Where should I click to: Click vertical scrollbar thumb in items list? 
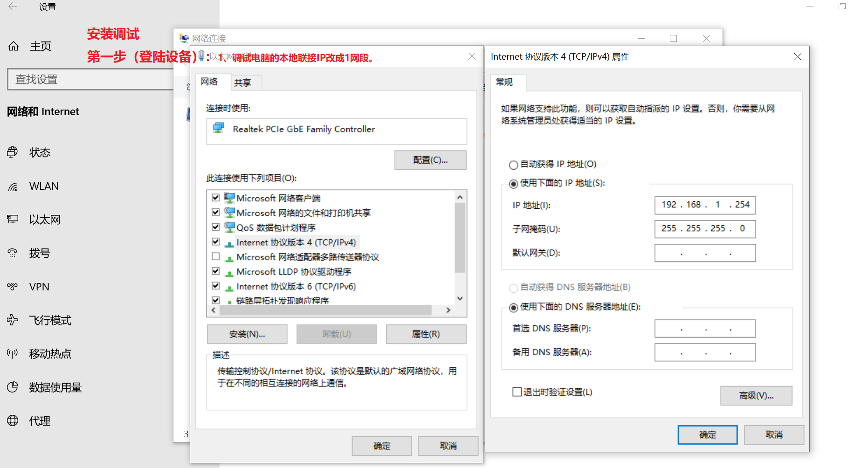click(460, 238)
